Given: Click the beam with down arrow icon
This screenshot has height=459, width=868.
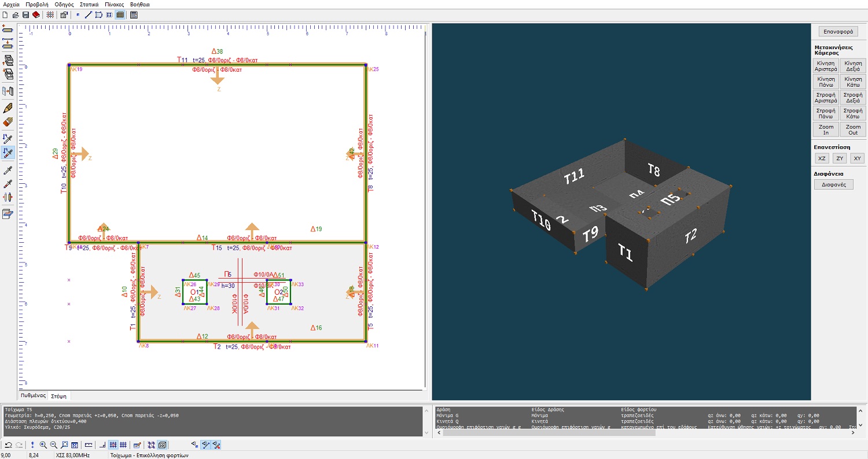Looking at the screenshot, I should [x=8, y=44].
